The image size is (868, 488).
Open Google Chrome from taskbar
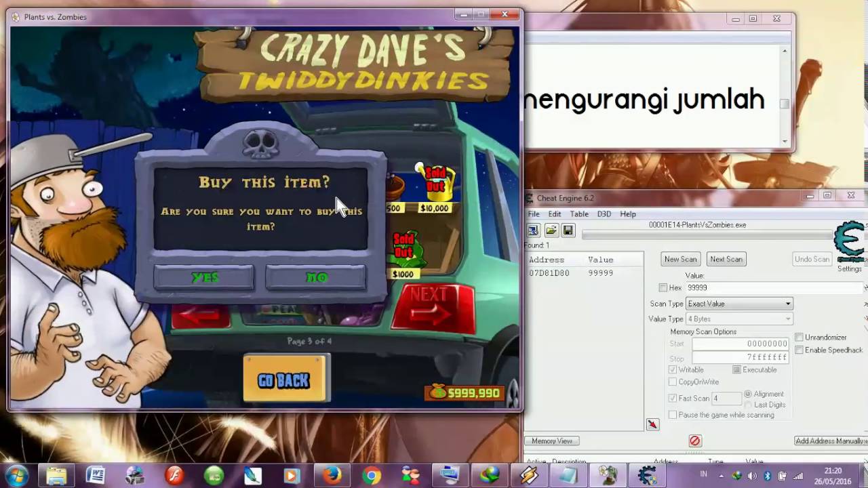[x=371, y=475]
